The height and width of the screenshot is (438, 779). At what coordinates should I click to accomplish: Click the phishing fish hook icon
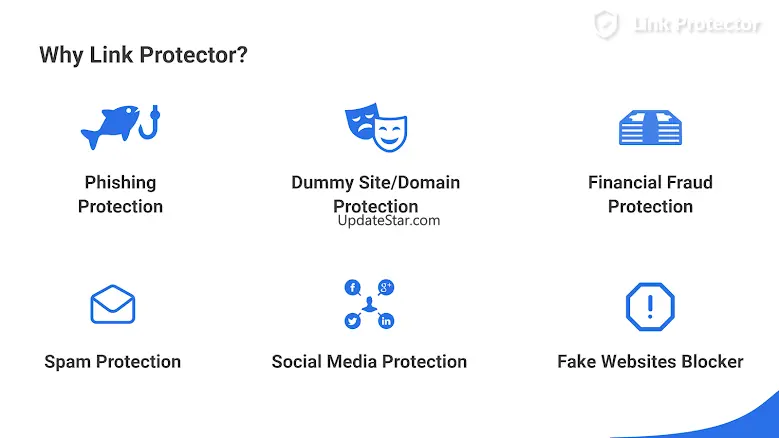point(120,126)
